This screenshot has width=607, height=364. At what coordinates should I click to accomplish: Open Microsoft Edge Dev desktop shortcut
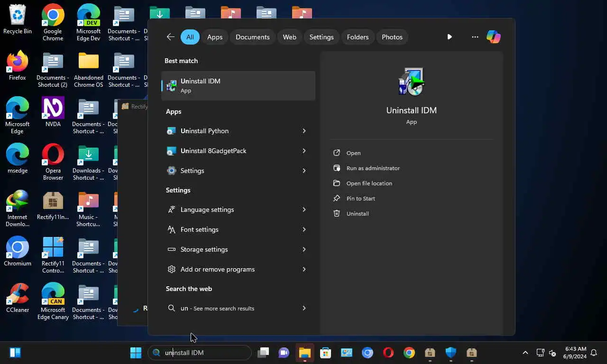[88, 22]
